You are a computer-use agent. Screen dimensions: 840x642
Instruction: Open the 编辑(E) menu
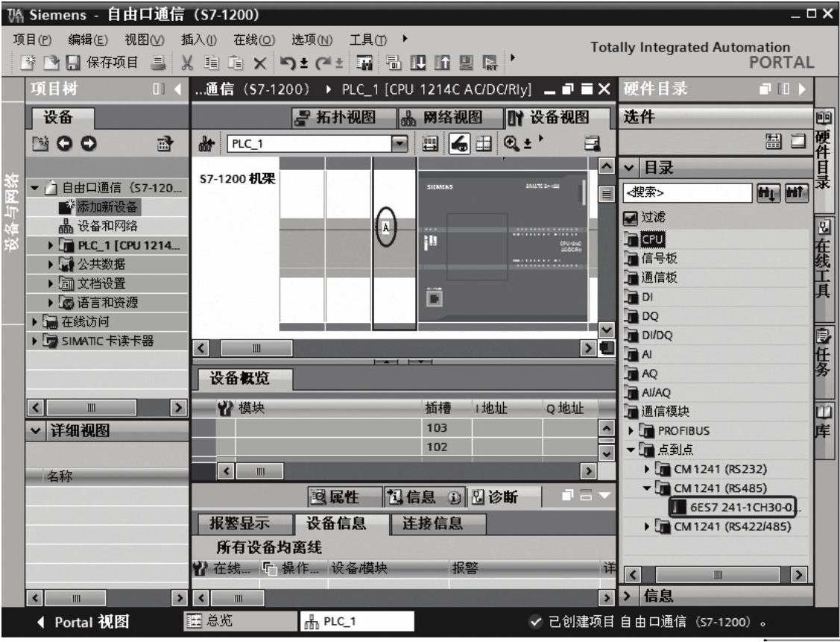[x=88, y=40]
